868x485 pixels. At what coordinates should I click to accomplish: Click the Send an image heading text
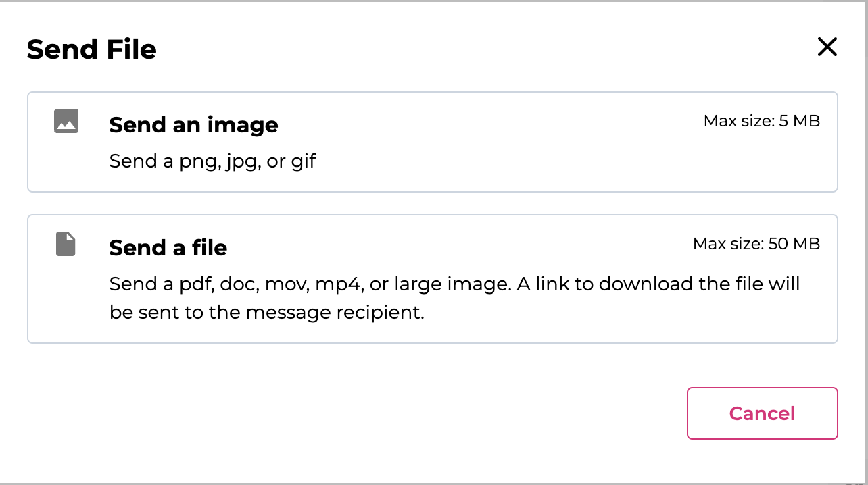pos(193,124)
